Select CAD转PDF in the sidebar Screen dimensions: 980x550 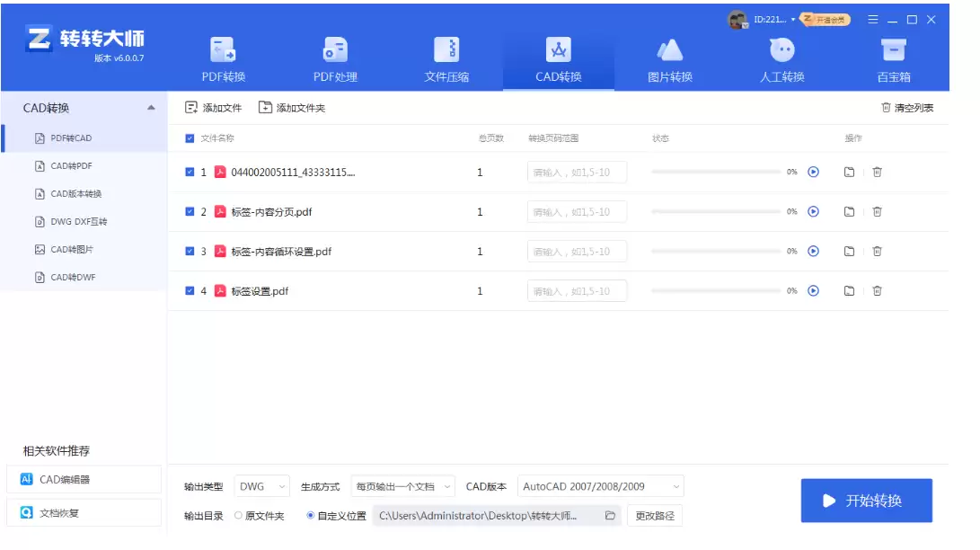[x=71, y=166]
